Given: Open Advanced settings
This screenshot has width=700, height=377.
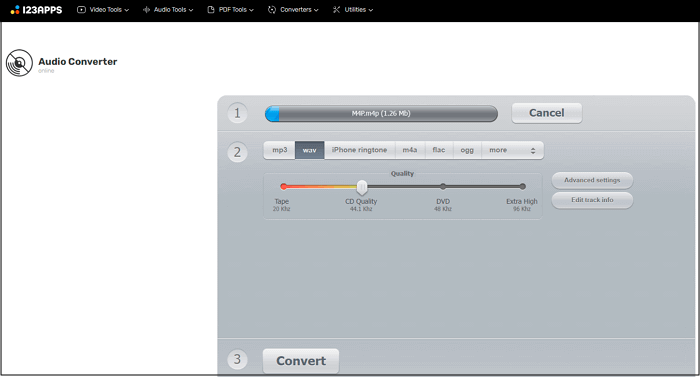Looking at the screenshot, I should [x=592, y=180].
